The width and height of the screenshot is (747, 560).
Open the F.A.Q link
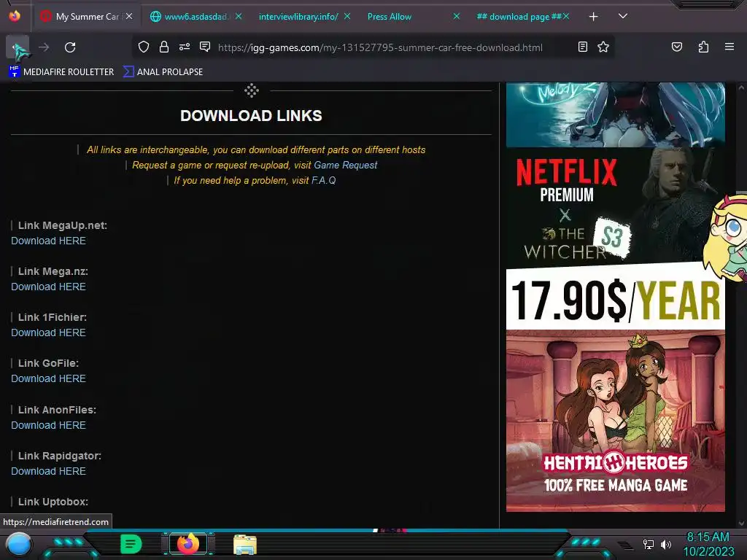[323, 181]
